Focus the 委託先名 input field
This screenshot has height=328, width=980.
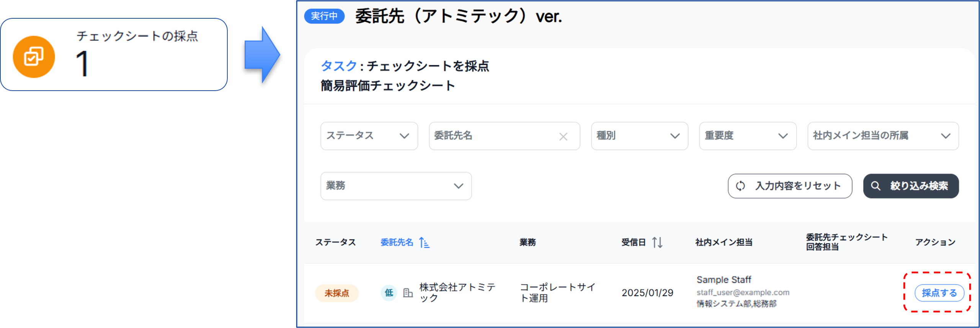tap(504, 136)
